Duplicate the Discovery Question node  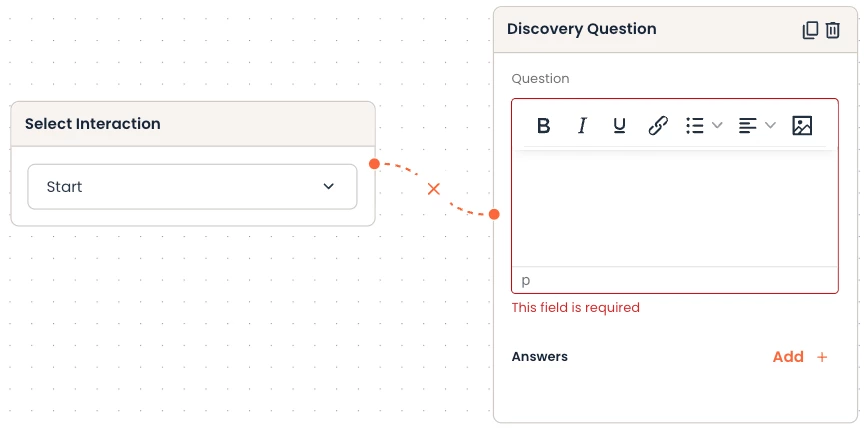pyautogui.click(x=810, y=30)
